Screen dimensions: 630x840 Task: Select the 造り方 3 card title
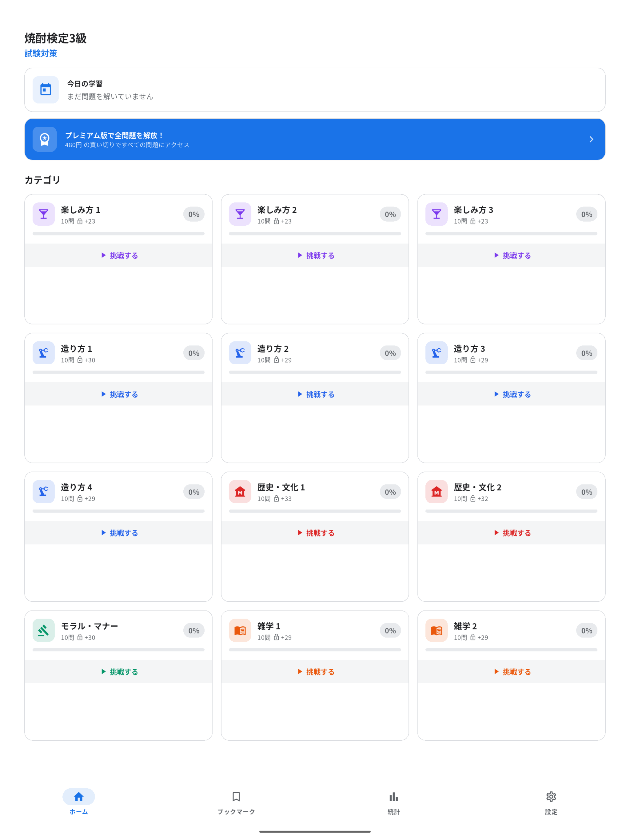469,348
